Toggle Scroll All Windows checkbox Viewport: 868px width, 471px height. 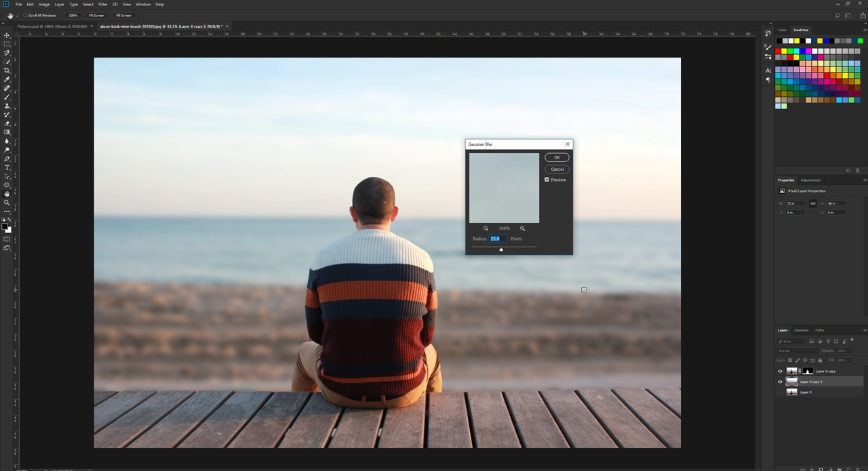(25, 15)
